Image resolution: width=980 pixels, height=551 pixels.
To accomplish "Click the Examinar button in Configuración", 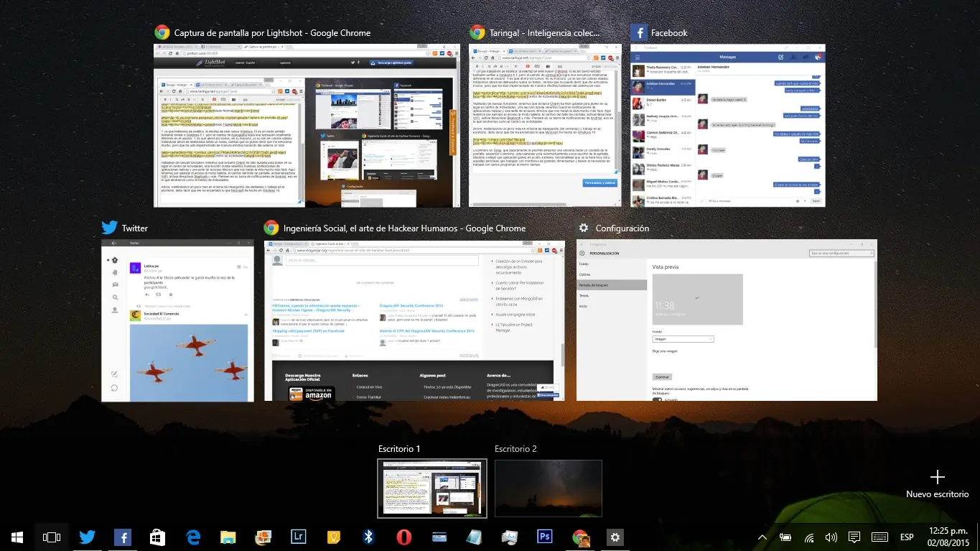I will [x=662, y=376].
